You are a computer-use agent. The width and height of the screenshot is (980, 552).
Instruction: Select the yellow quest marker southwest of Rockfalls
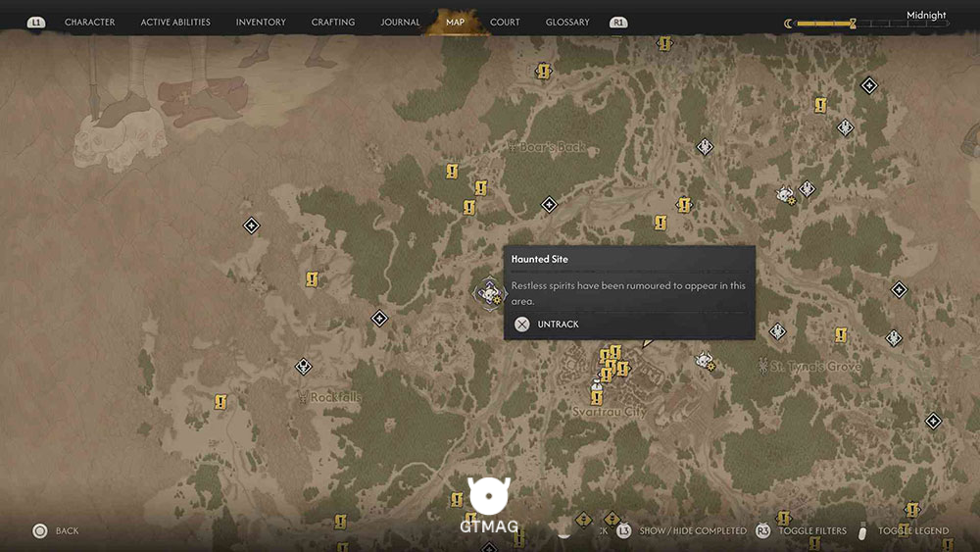click(220, 401)
